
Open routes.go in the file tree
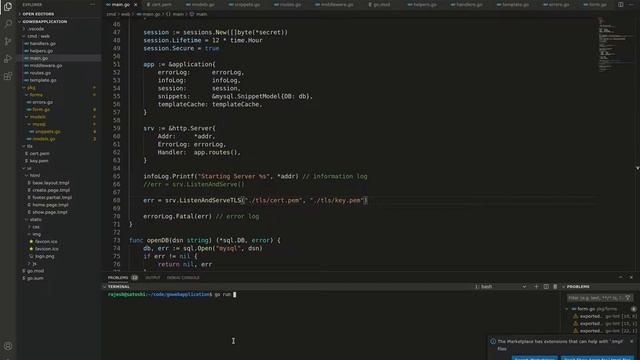40,73
